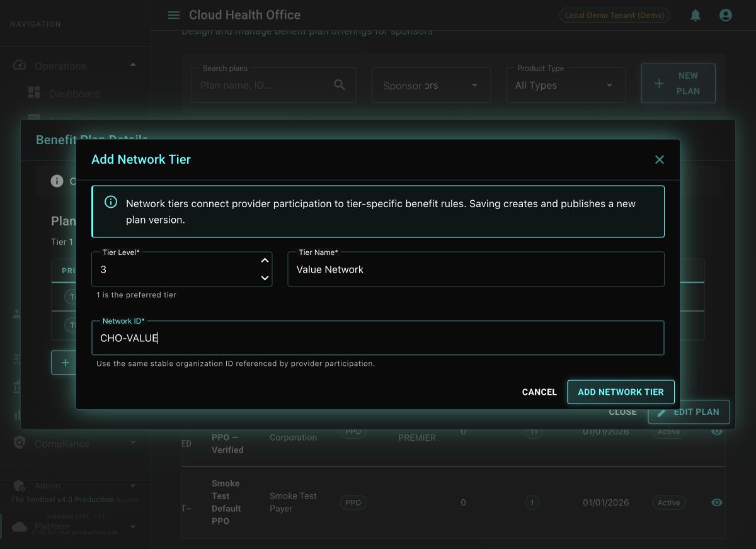
Task: Click Close in Benefit Plan Details dialog
Action: pos(622,412)
